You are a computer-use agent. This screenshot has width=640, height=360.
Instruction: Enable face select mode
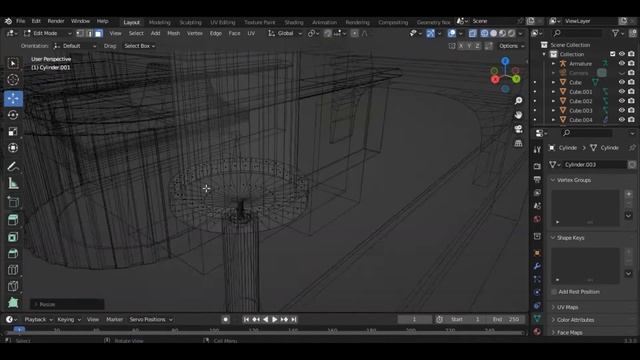click(98, 33)
